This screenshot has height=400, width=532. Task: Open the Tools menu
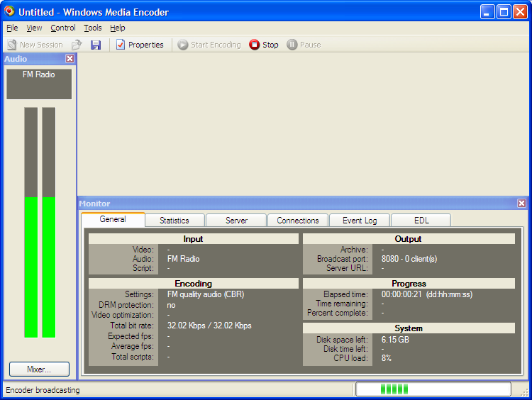[93, 28]
